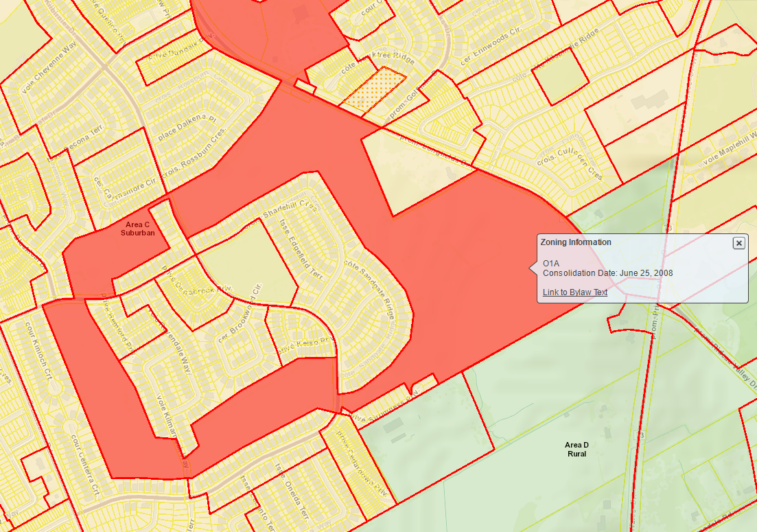The height and width of the screenshot is (532, 757).
Task: Close the Zoning Information popup
Action: 738,243
